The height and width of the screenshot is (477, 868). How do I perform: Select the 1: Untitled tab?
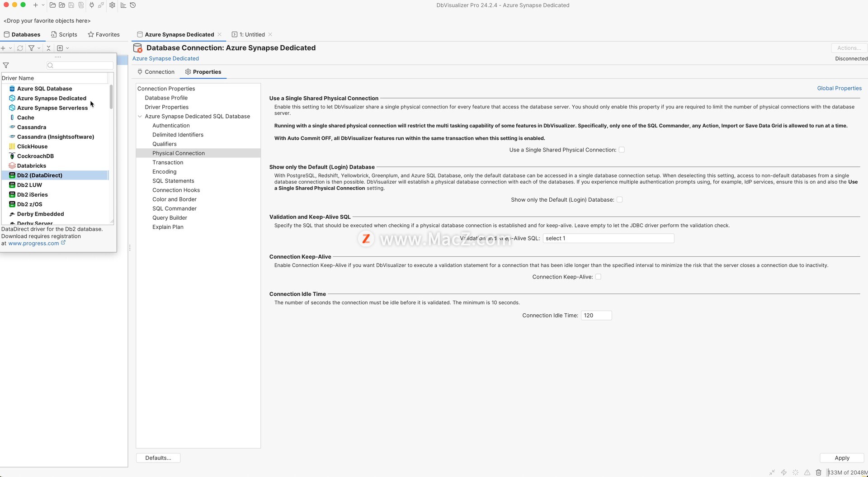[x=248, y=34]
